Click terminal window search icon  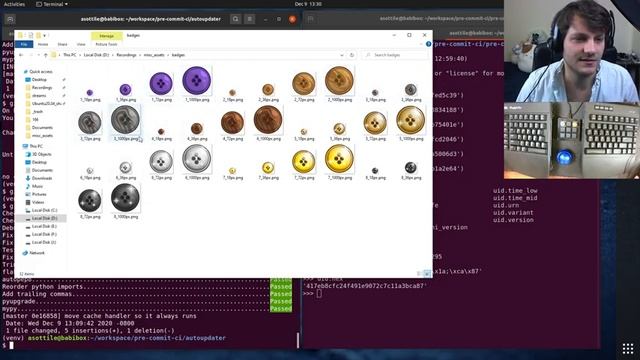[236, 19]
